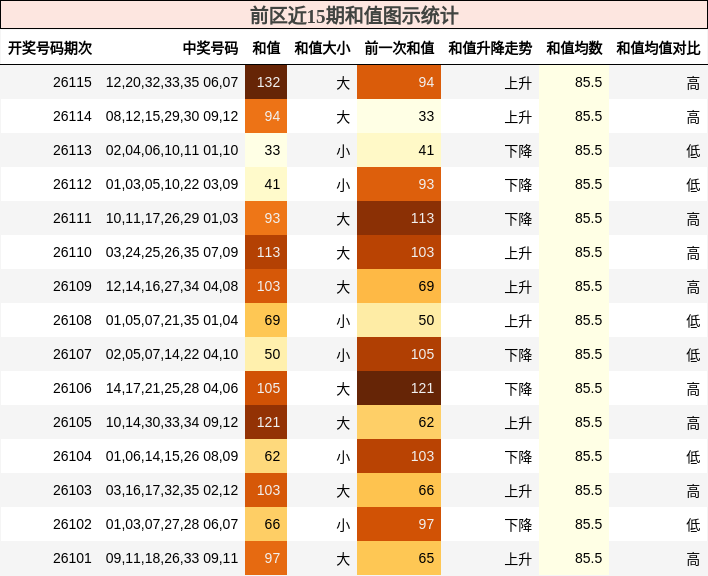Click the dark brown 132 sum cell

(x=266, y=82)
